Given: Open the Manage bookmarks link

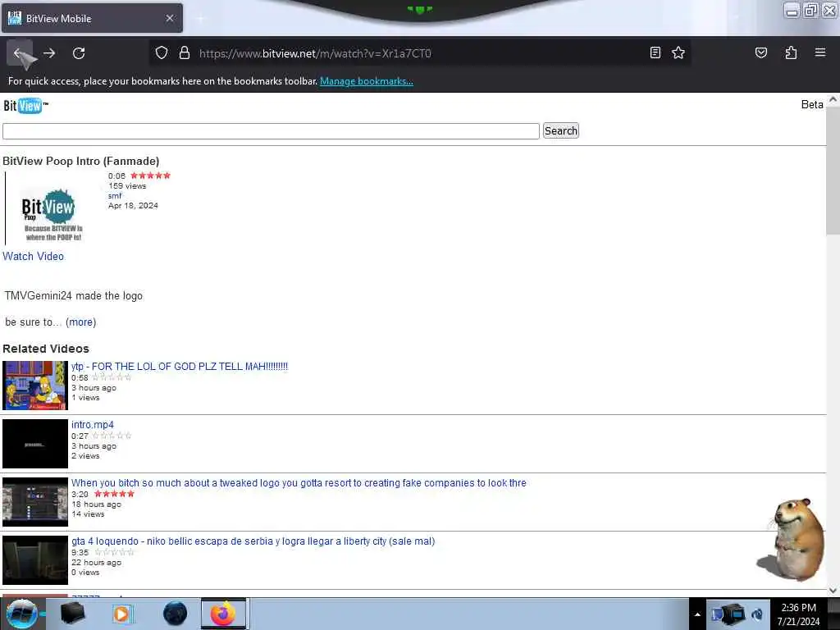Looking at the screenshot, I should click(x=367, y=81).
